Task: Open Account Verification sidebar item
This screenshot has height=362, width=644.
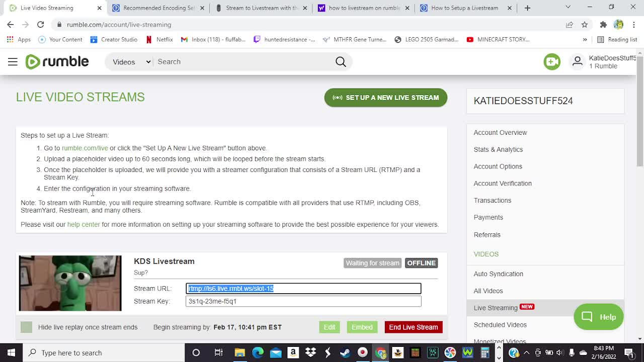Action: (x=503, y=184)
